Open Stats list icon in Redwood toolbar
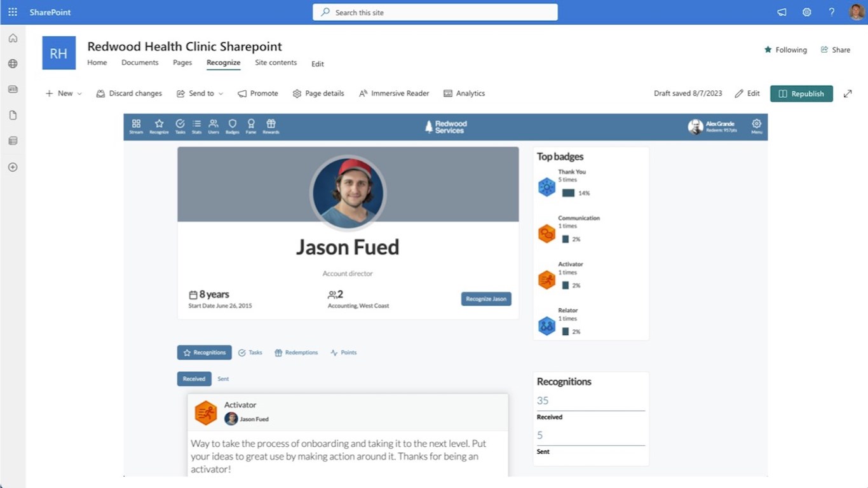The width and height of the screenshot is (868, 488). (196, 126)
